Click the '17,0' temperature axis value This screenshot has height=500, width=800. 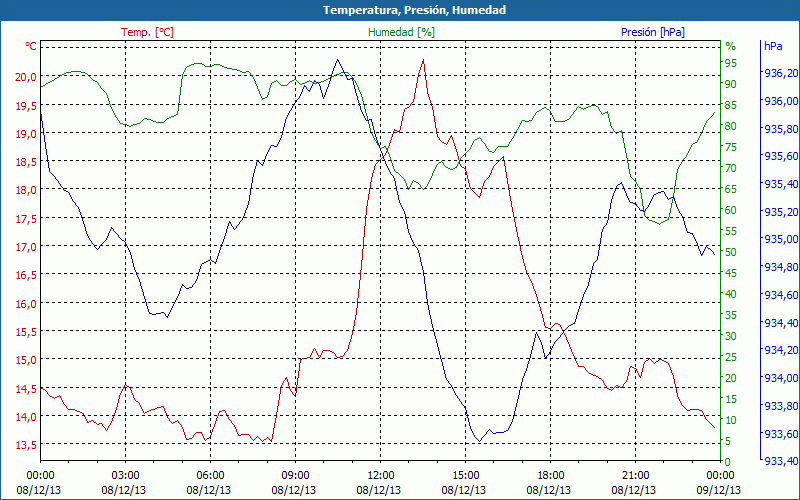(26, 247)
